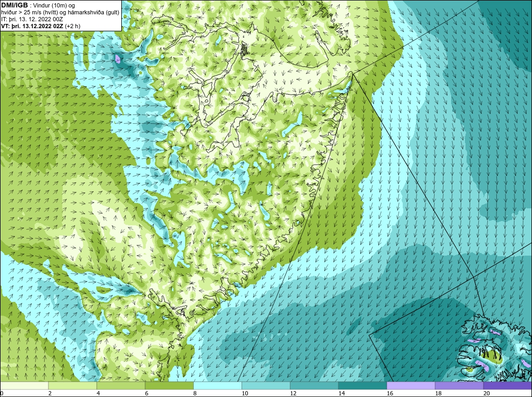Viewport: 532px width, 397px height.
Task: Click the VT valid time line '13.12.2022 02Z'
Action: point(41,26)
